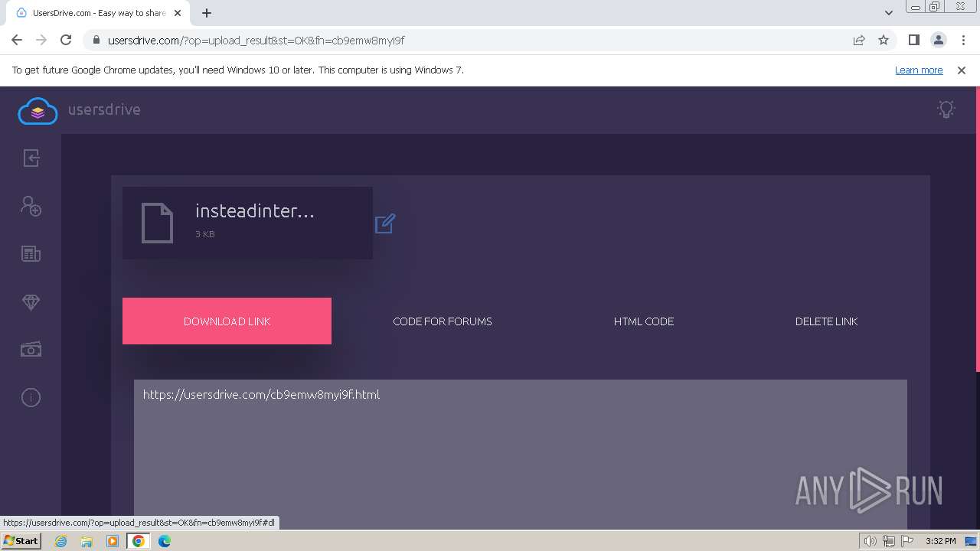Viewport: 980px width, 551px height.
Task: Click Learn more in update notice
Action: coord(919,70)
